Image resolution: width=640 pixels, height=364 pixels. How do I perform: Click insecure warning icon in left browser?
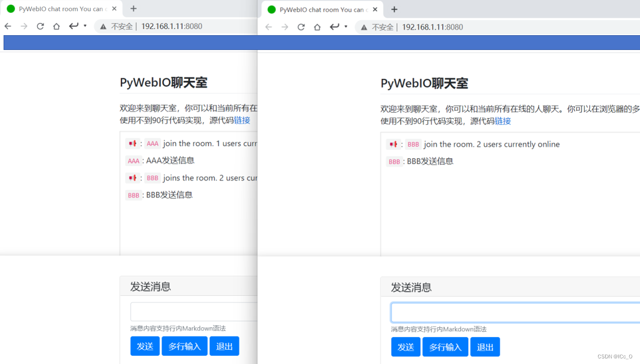[103, 27]
